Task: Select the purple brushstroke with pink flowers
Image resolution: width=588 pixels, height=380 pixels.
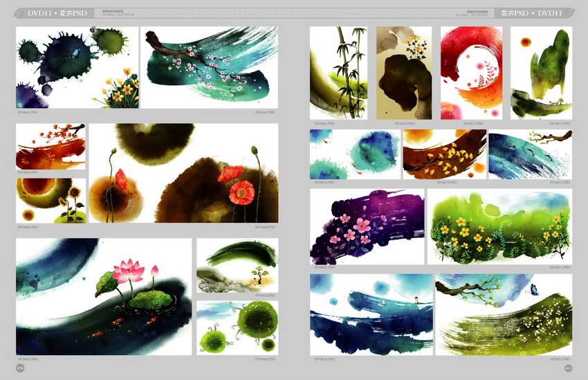Action: [367, 226]
